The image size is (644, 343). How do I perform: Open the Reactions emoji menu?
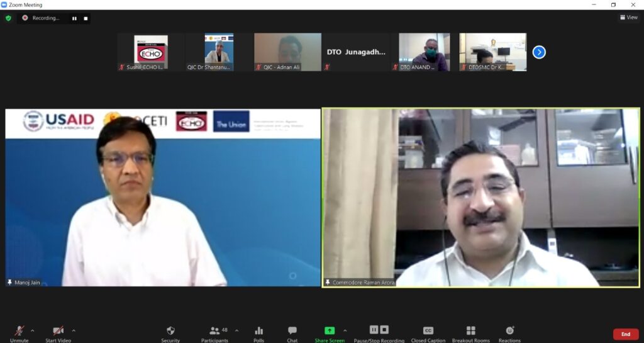tap(509, 333)
